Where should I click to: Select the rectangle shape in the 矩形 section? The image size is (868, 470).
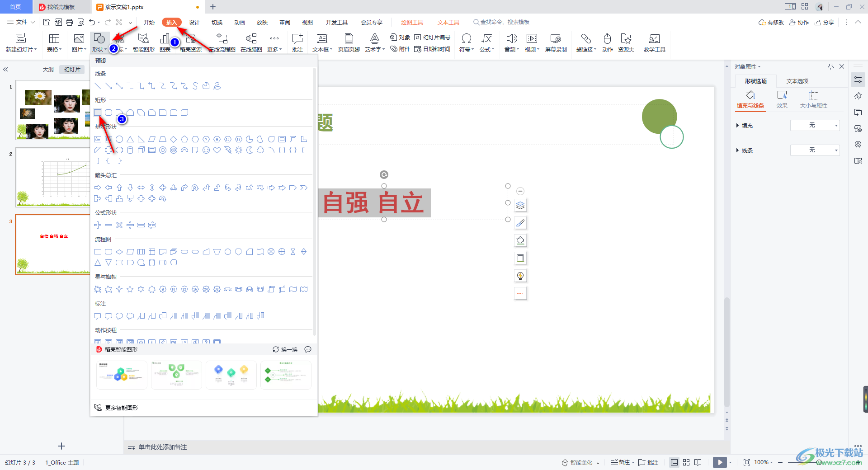coord(98,113)
